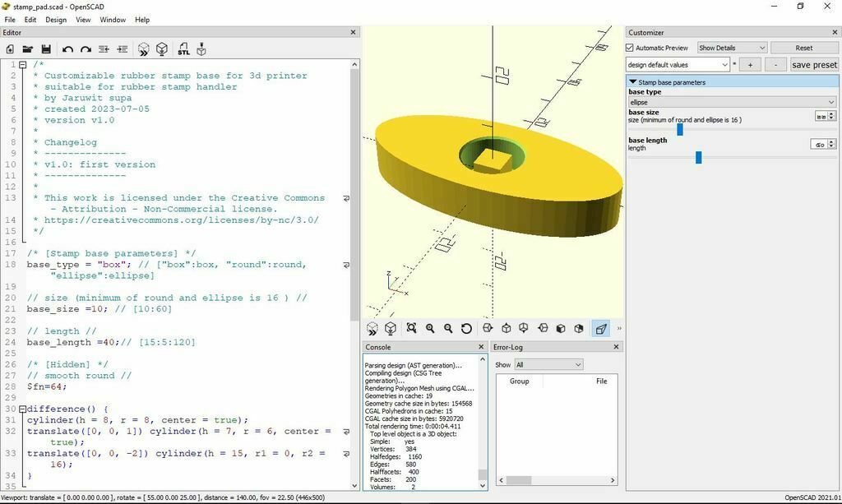This screenshot has height=504, width=842.
Task: Click the base length slider handle
Action: (698, 157)
